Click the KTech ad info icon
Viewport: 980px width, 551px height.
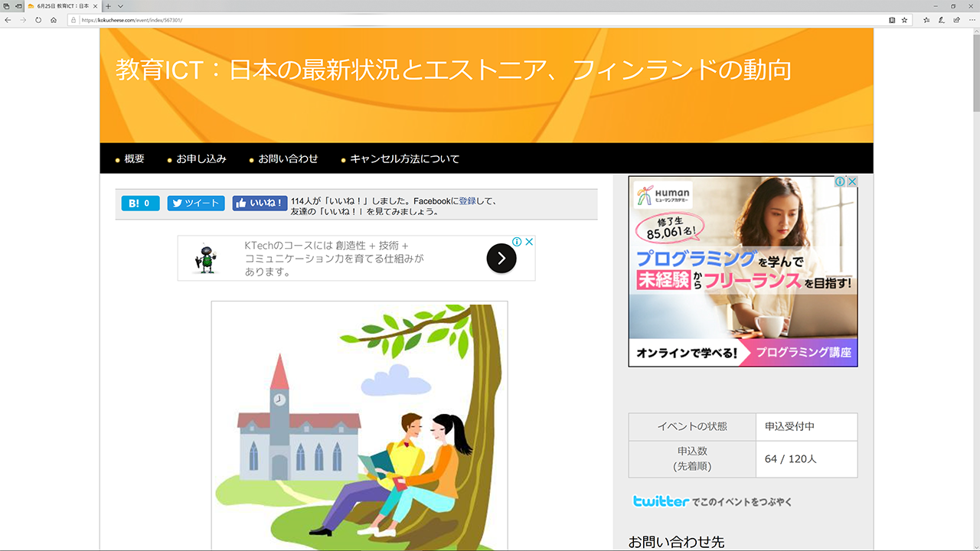(518, 242)
